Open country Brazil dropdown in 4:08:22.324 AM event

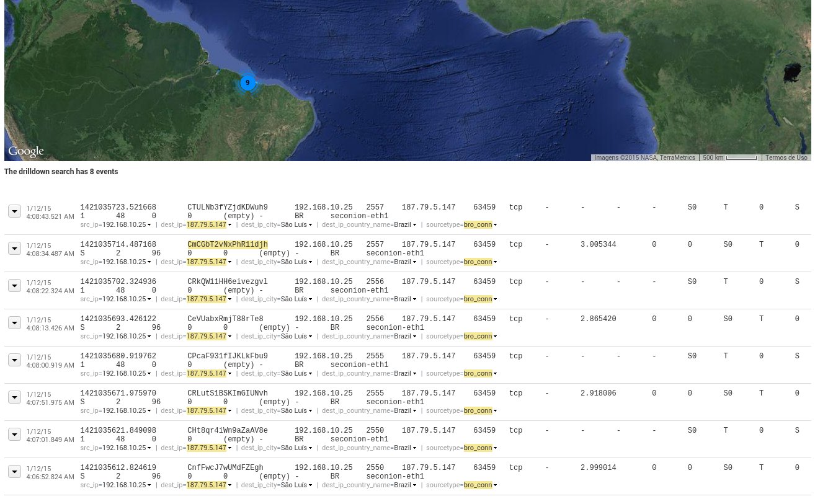(414, 299)
